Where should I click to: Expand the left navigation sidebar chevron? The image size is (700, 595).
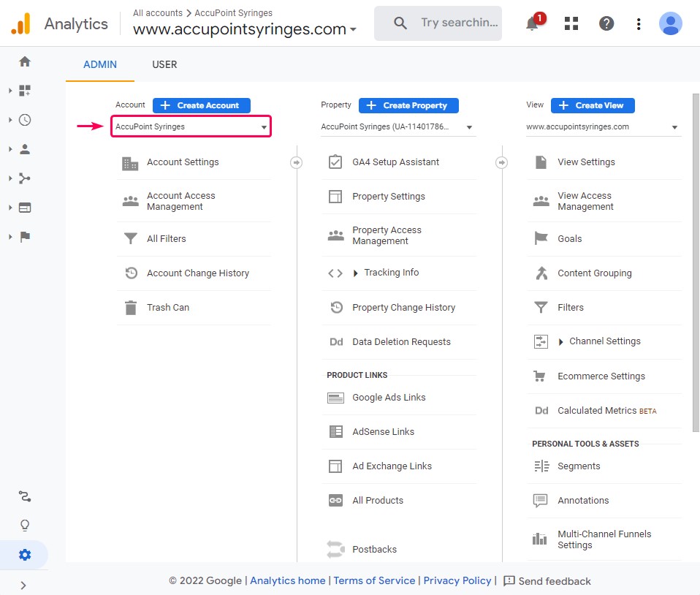tap(23, 585)
